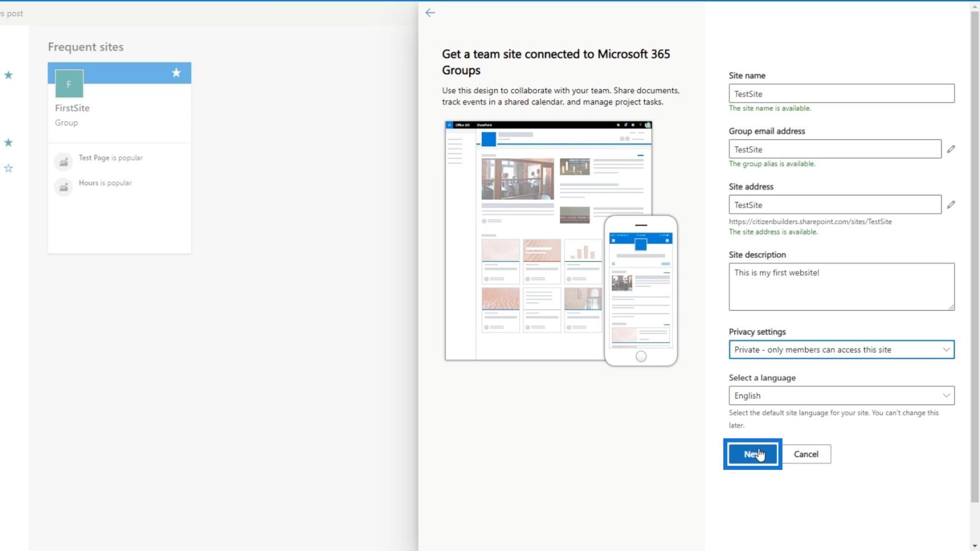
Task: Click the Frequent sites heading
Action: pos(86,47)
